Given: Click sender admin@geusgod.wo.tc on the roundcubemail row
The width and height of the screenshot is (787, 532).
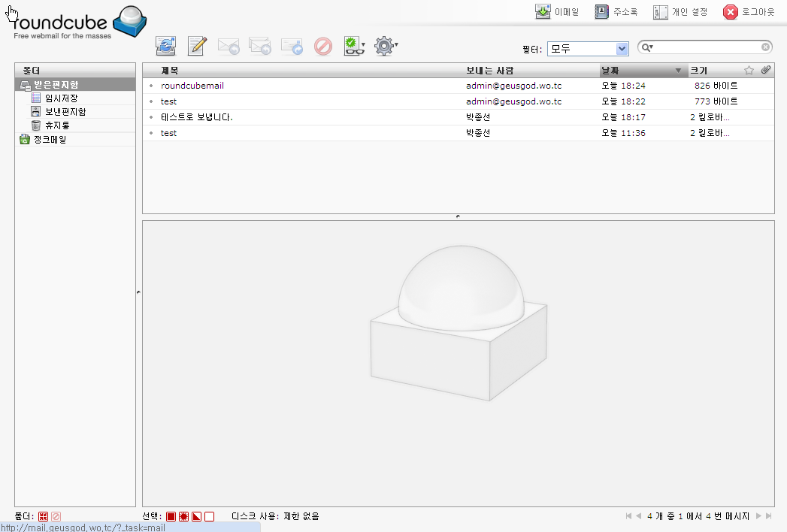Looking at the screenshot, I should [513, 86].
